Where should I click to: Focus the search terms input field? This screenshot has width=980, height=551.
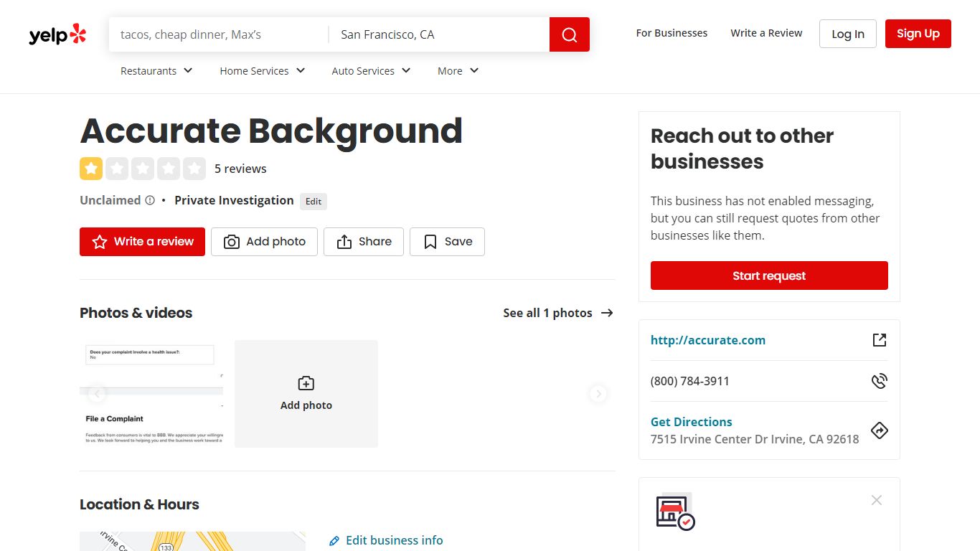pos(219,34)
